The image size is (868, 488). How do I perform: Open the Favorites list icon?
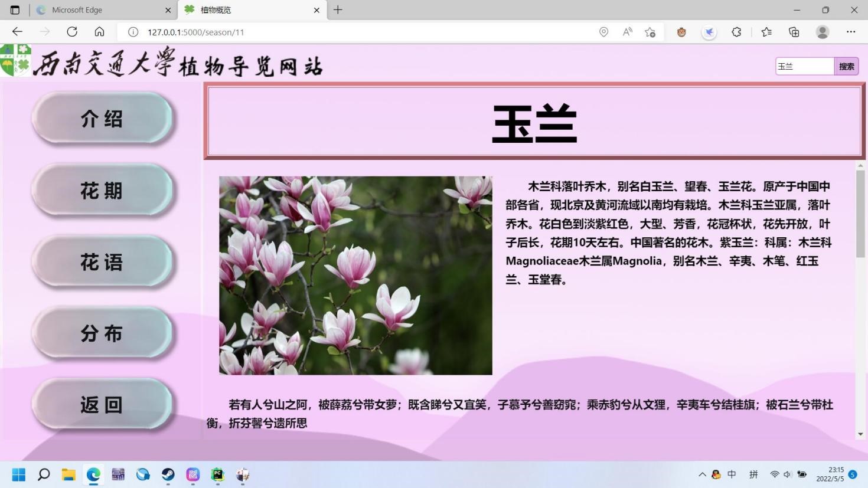pos(766,32)
